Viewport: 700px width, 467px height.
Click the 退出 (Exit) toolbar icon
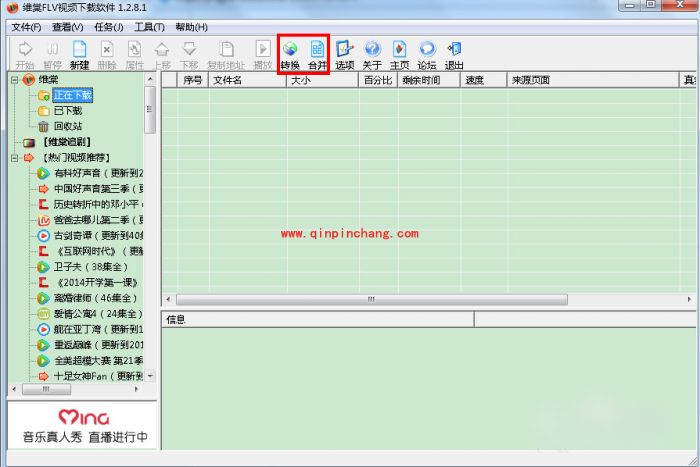point(454,55)
